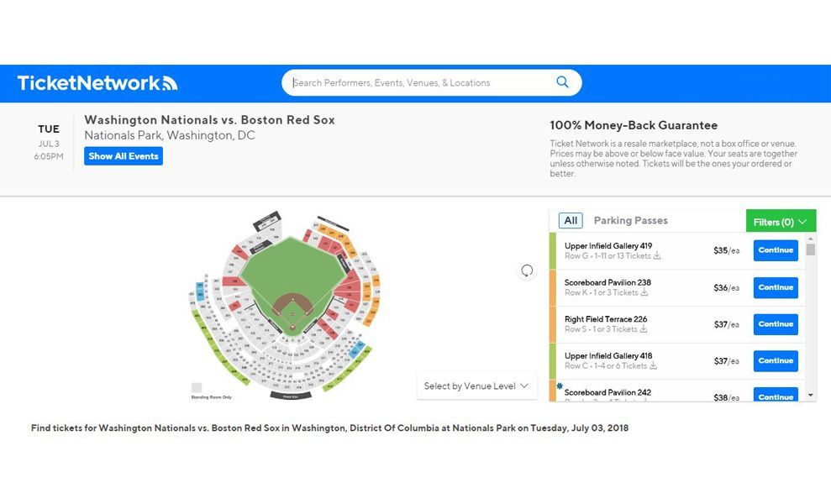Image resolution: width=831 pixels, height=504 pixels.
Task: Click the download icon on the Upper Infield Gallery 419 listing
Action: [657, 256]
